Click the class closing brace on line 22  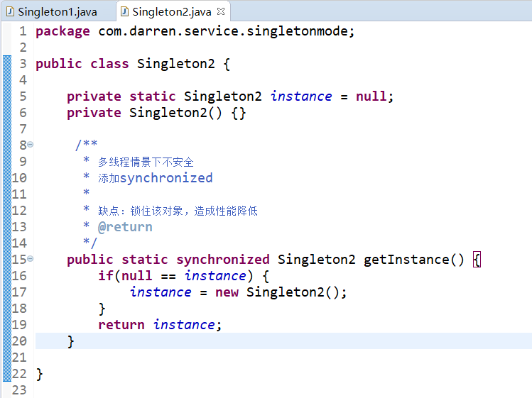pyautogui.click(x=39, y=375)
